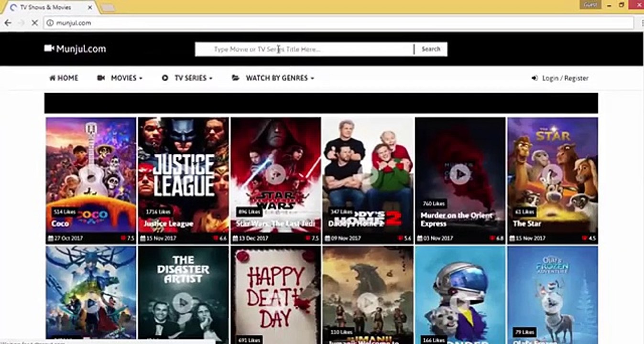Click the Search button
Image resolution: width=644 pixels, height=344 pixels.
431,49
